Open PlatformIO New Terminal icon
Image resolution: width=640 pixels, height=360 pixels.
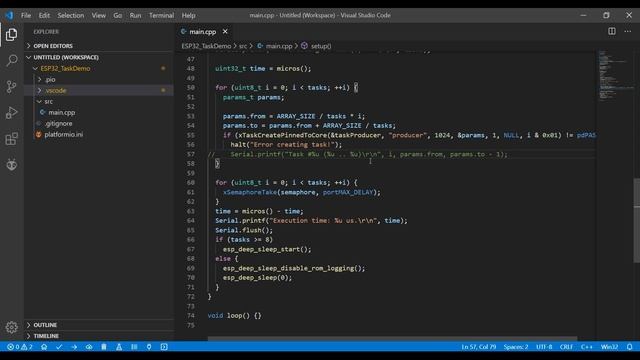[164, 347]
